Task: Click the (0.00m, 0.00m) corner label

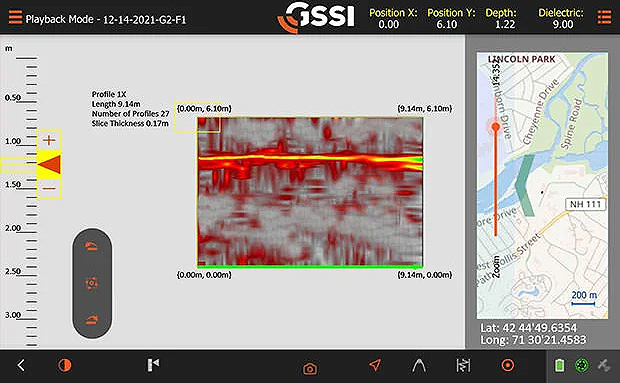Action: click(204, 275)
